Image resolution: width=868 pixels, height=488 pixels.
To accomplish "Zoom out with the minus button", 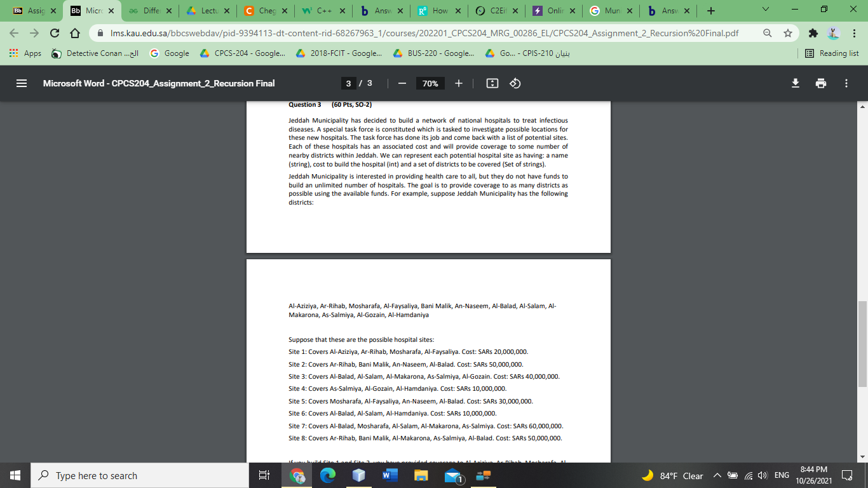I will coord(402,83).
